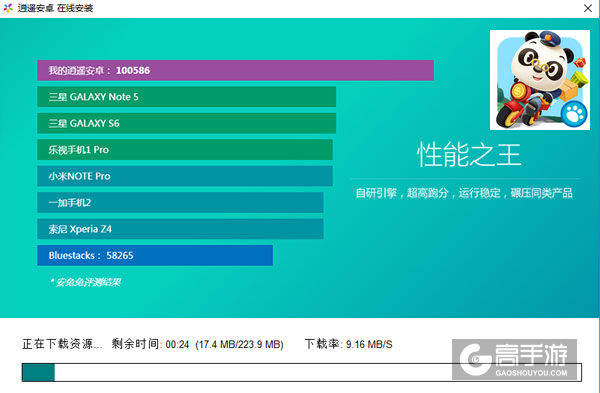Click the 三星 GALAXY S6 bar
This screenshot has width=600, height=393.
(x=186, y=123)
